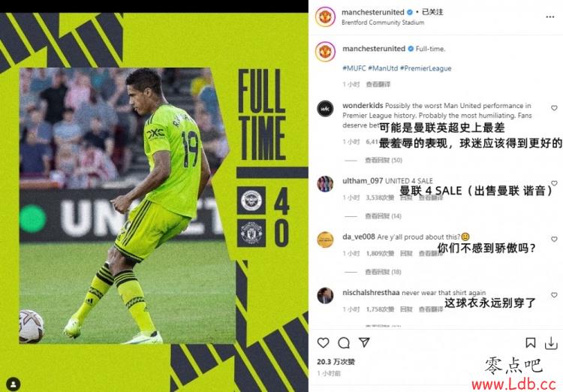Open #PremierLeague hashtag link

pyautogui.click(x=426, y=68)
